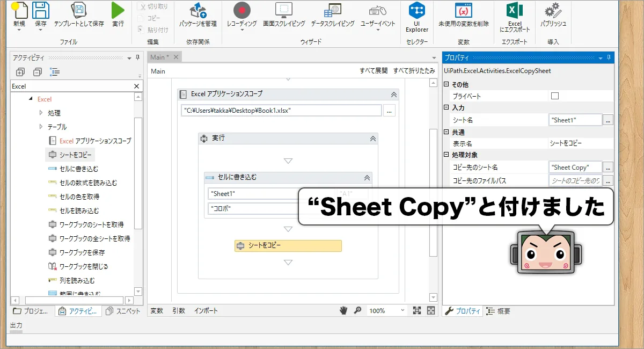Click the expand-all icon in the Activities panel
The width and height of the screenshot is (644, 349).
tap(20, 72)
